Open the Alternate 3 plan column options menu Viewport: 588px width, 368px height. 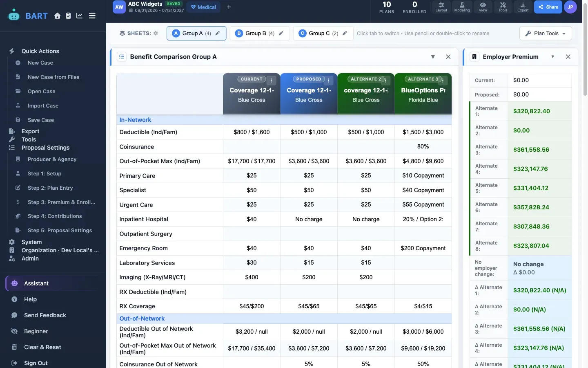click(443, 81)
